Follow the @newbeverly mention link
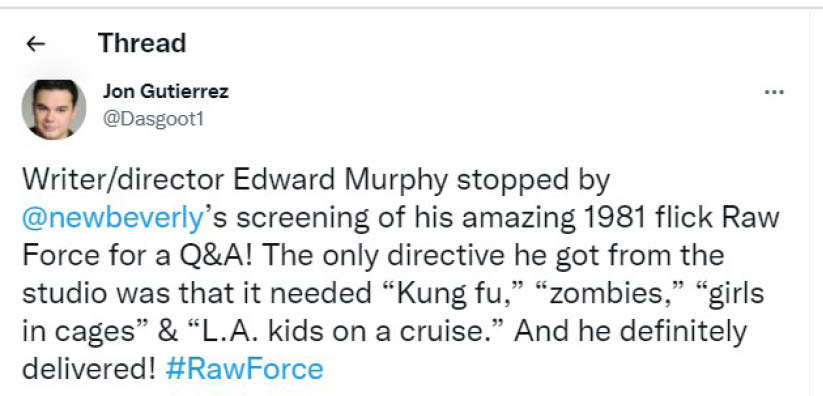823x396 pixels. [x=112, y=218]
